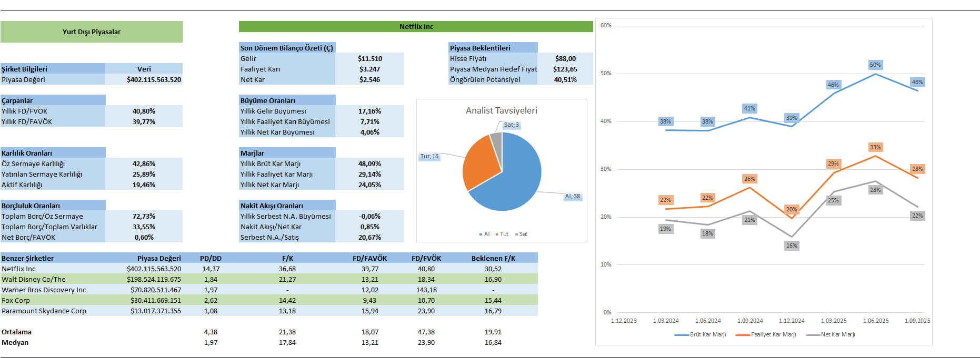Click the green Netflix Inc title header

point(416,26)
